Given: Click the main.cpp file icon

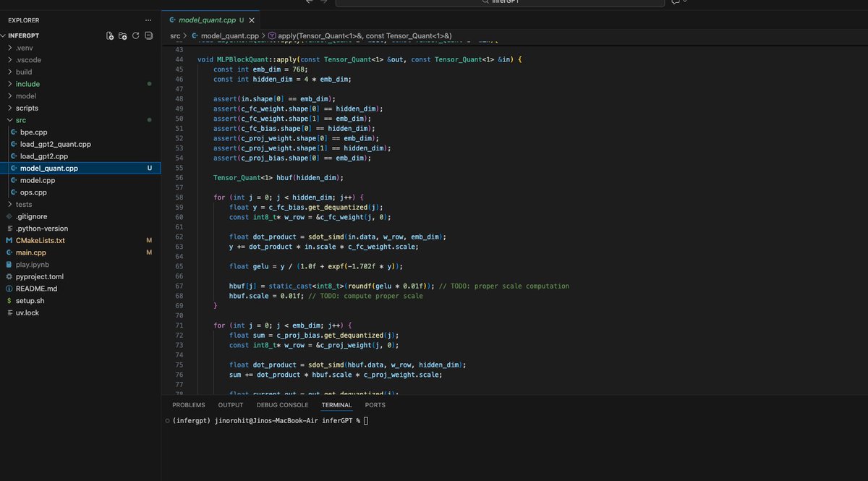Looking at the screenshot, I should 9,252.
